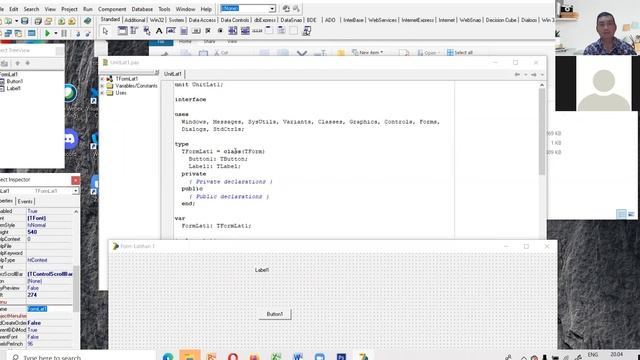Select the arrow pointer in the component palette
Viewport: 640px width, 360px height.
(105, 31)
